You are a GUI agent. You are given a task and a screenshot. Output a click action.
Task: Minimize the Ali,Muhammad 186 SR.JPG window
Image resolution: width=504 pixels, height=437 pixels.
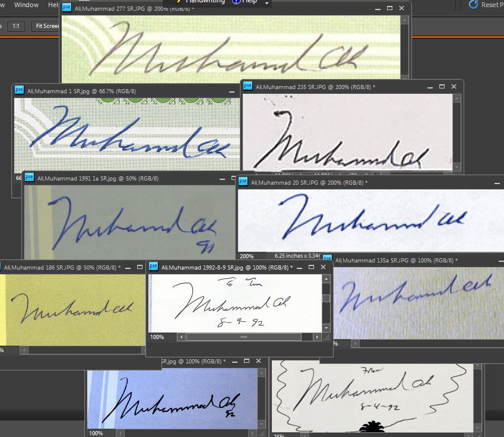pyautogui.click(x=128, y=268)
